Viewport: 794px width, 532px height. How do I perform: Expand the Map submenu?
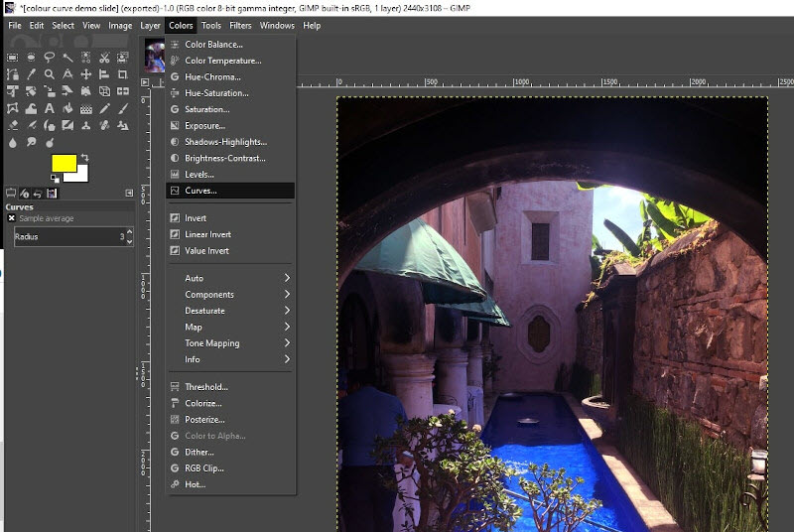coord(230,327)
